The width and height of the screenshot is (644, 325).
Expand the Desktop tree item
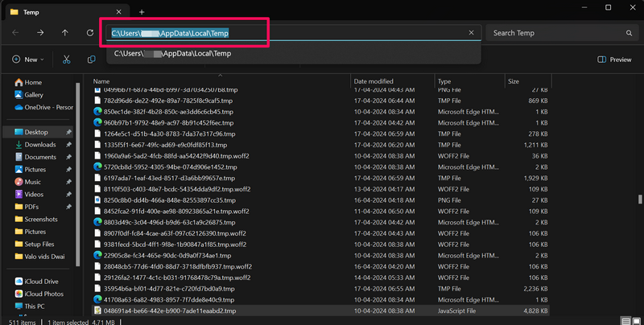(6, 132)
